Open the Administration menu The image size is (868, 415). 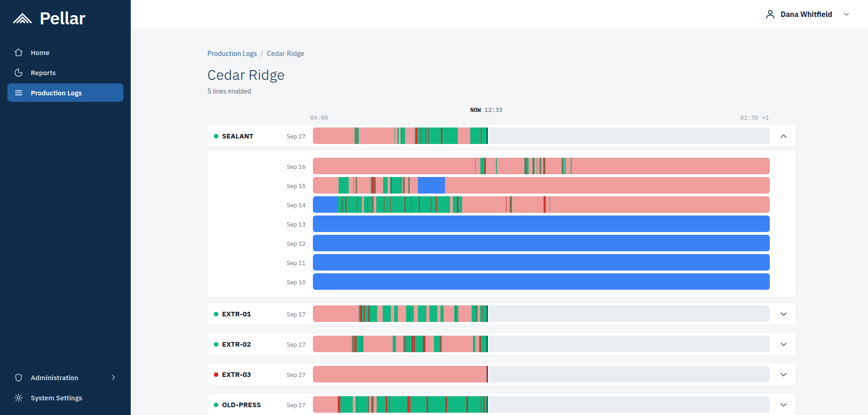(x=65, y=377)
